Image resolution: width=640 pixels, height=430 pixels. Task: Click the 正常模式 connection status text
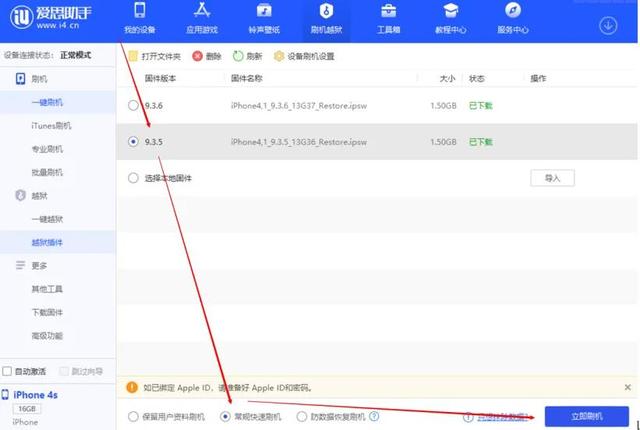coord(76,55)
